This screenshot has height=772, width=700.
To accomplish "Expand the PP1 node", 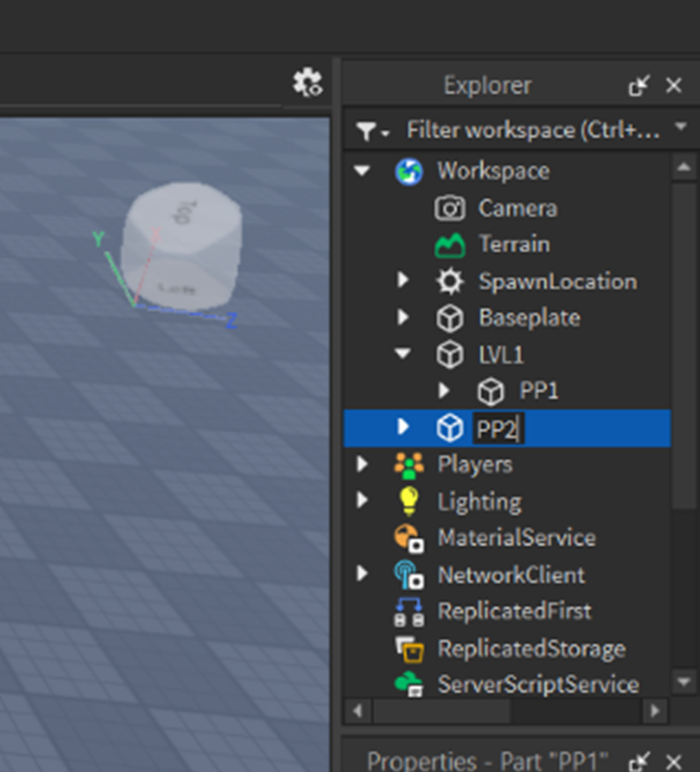I will click(443, 390).
